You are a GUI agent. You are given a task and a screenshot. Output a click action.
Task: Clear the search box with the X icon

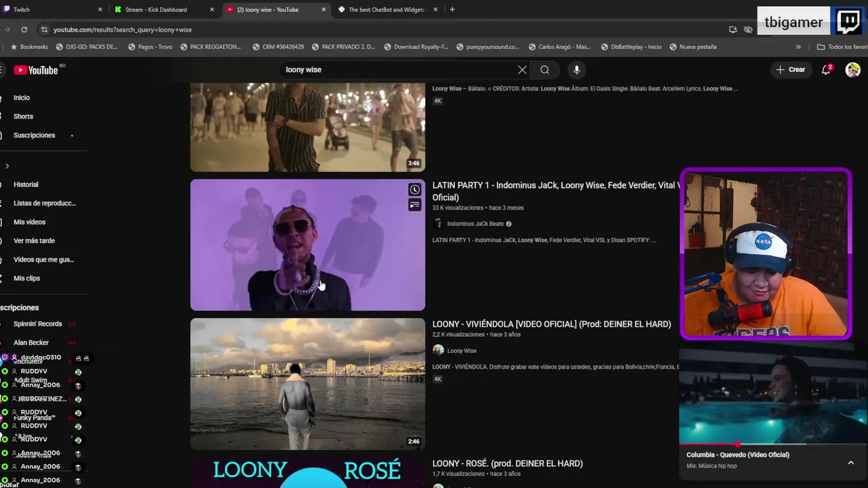(522, 70)
